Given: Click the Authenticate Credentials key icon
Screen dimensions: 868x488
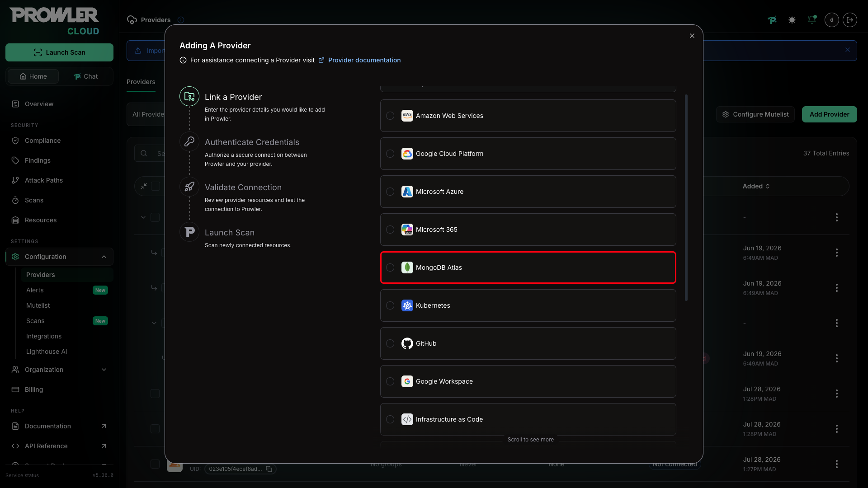Looking at the screenshot, I should pos(189,141).
